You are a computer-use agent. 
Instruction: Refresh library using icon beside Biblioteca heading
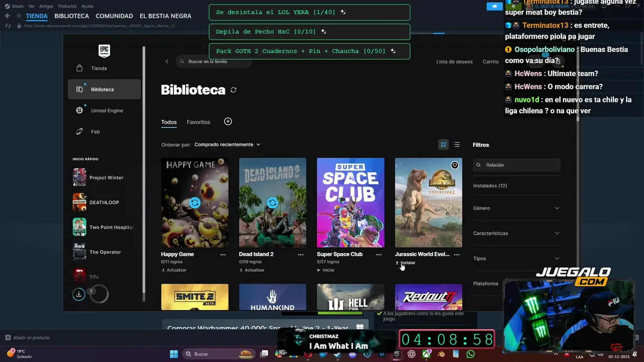click(x=233, y=90)
